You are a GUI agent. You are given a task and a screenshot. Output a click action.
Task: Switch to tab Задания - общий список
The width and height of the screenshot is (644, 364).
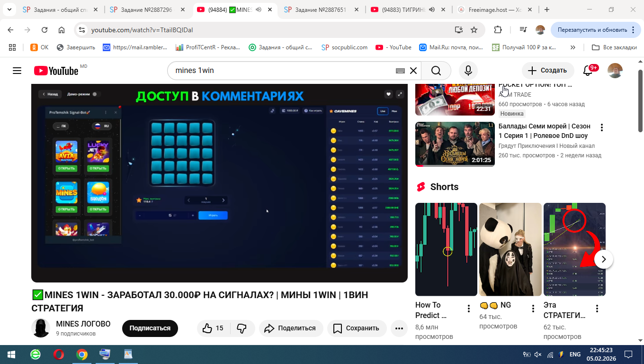[x=61, y=9]
